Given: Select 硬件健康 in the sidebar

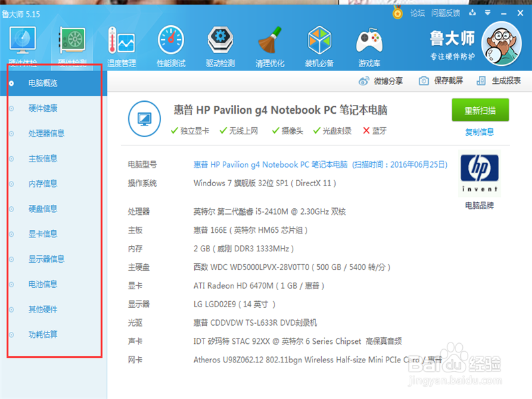Looking at the screenshot, I should 43,108.
